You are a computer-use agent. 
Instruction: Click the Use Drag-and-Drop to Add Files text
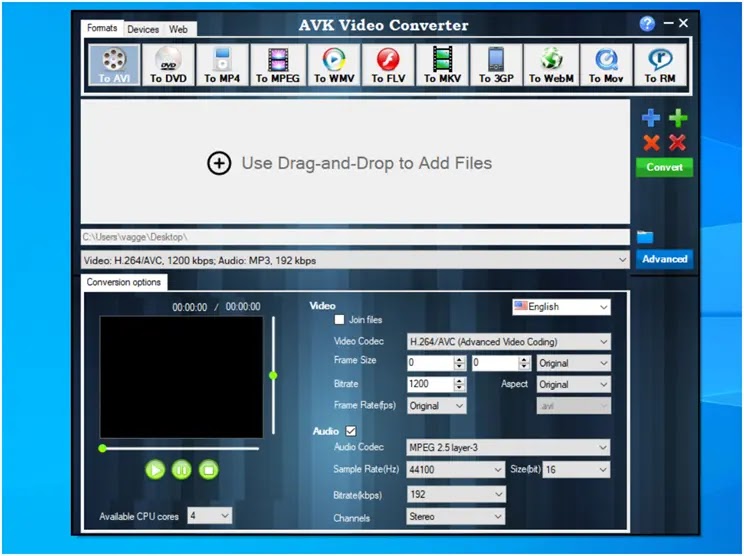tap(367, 163)
